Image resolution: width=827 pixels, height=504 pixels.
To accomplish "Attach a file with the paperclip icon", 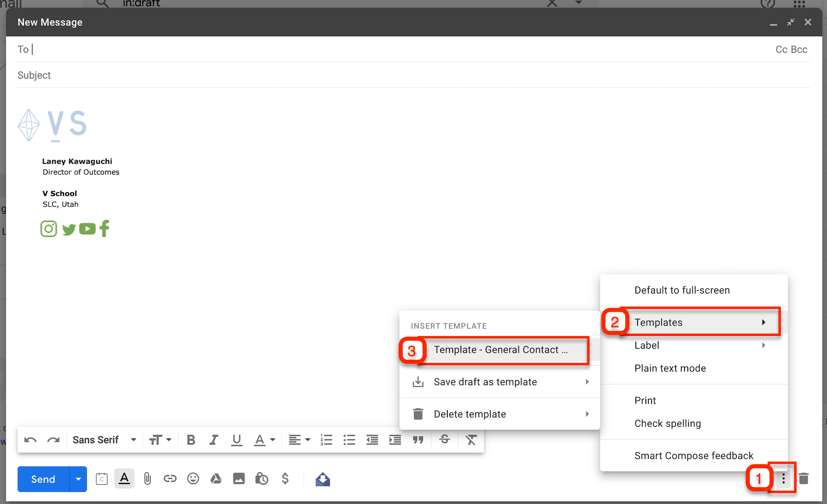I will tap(147, 478).
